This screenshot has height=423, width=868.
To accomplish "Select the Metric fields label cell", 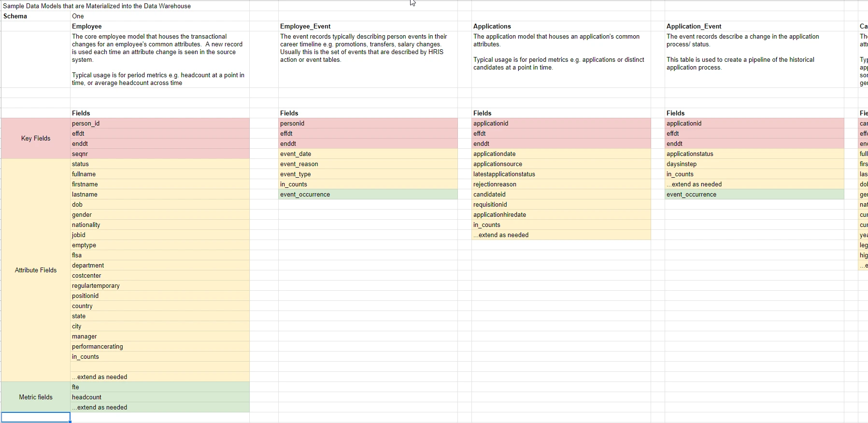I will pyautogui.click(x=36, y=397).
